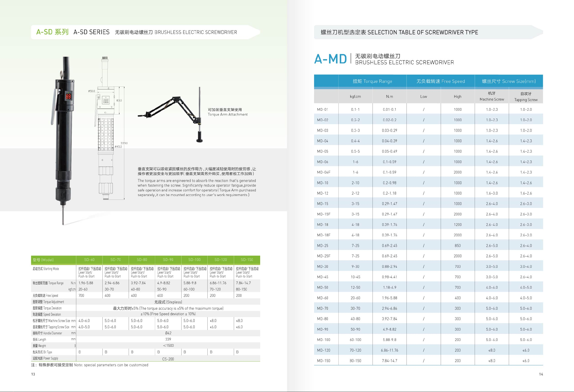
Task: Click the 'MD-45' model cell
Action: click(322, 277)
